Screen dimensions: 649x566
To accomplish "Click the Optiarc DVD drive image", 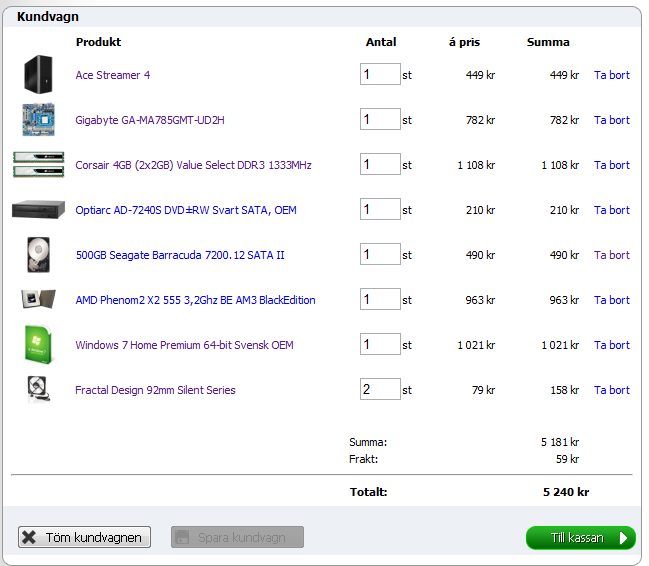I will coord(38,210).
